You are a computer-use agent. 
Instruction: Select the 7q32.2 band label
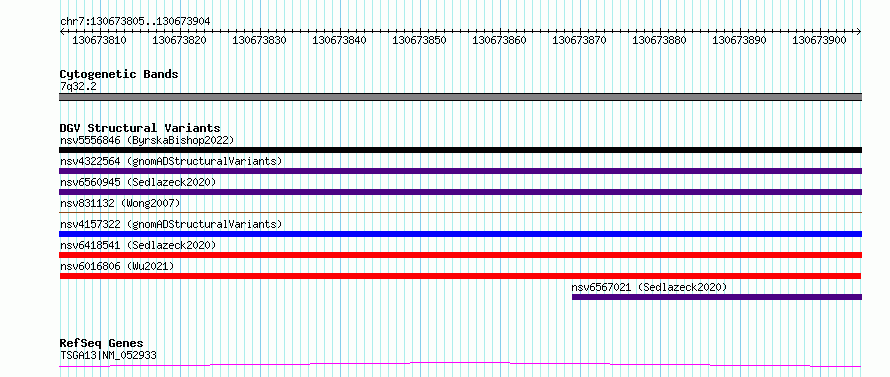(78, 86)
